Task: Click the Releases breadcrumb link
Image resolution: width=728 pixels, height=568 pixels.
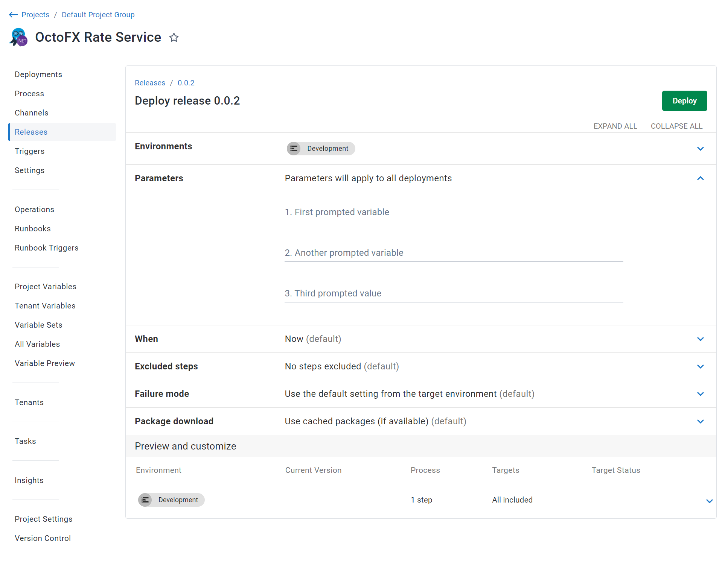Action: click(150, 83)
